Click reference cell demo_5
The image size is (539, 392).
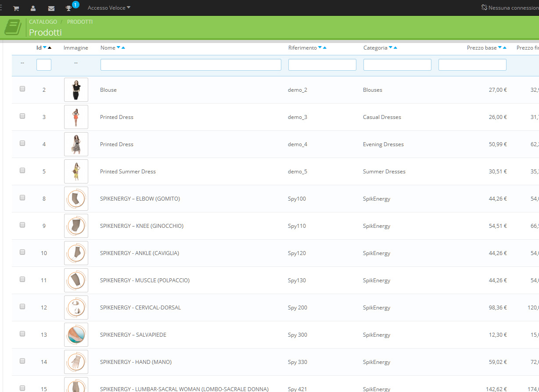(298, 171)
